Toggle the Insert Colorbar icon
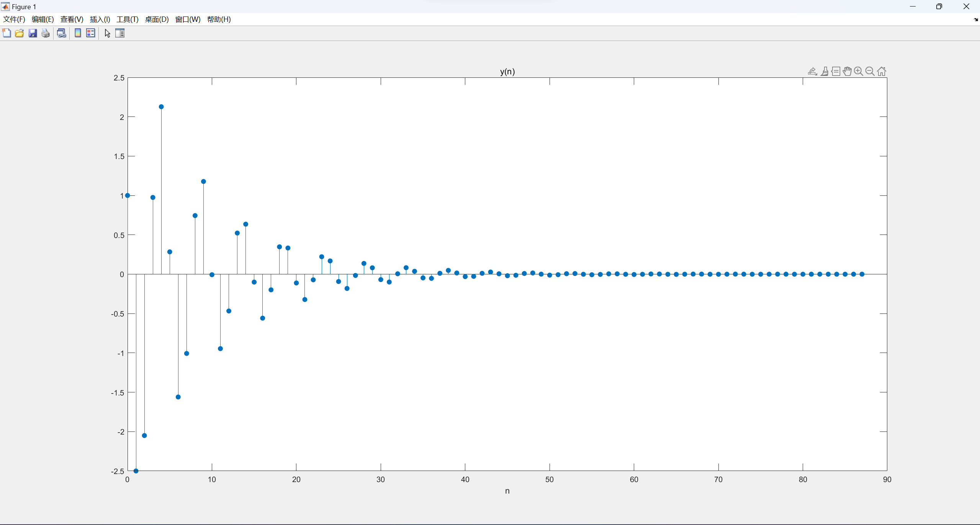This screenshot has width=980, height=525. [x=78, y=33]
